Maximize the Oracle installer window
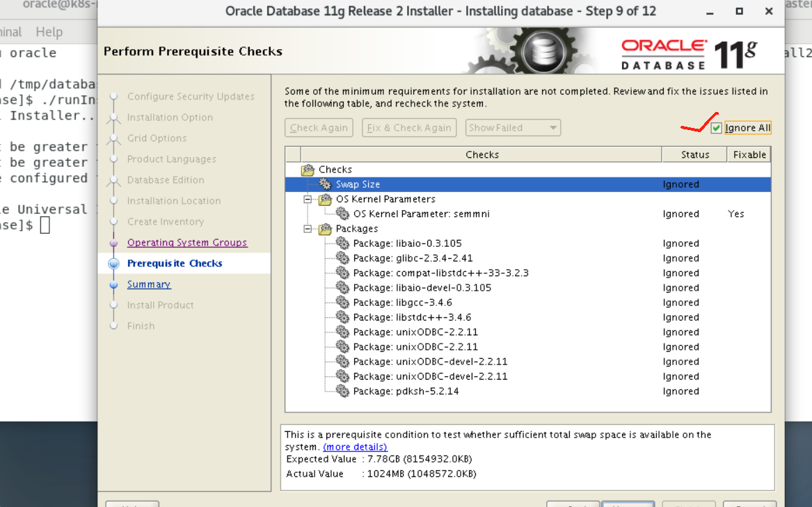 point(740,11)
